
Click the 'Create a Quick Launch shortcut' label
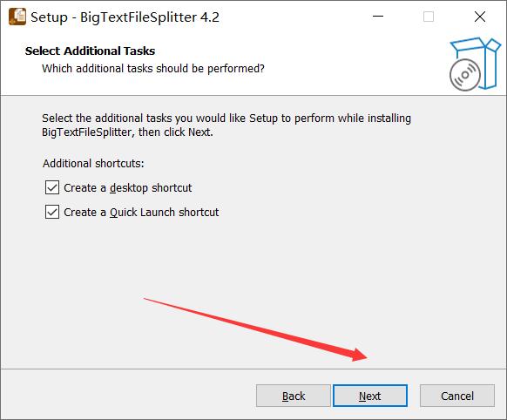(141, 213)
